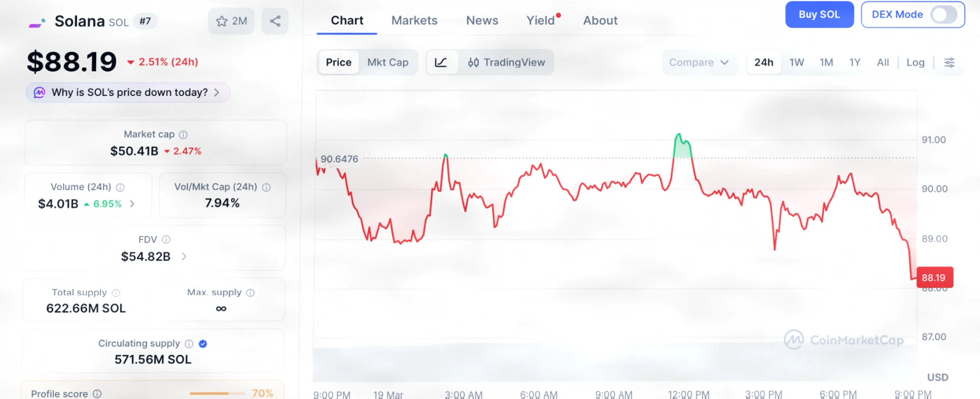Toggle DEX Mode switch
Image resolution: width=980 pixels, height=399 pixels.
[x=944, y=14]
